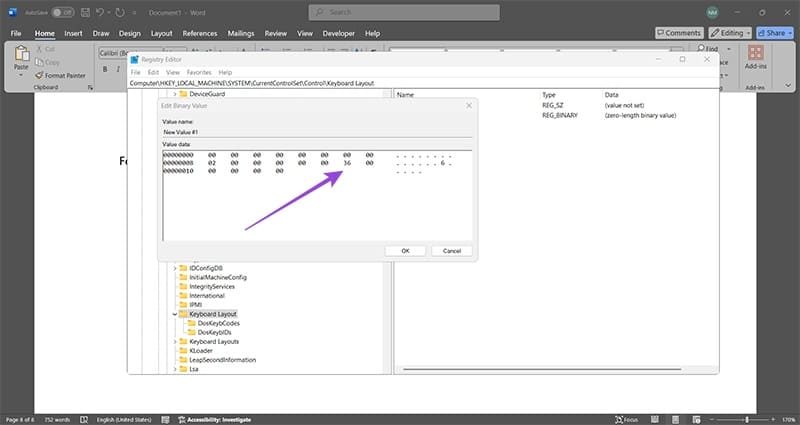Click the Cut scissors icon
This screenshot has width=800, height=425.
click(x=40, y=49)
